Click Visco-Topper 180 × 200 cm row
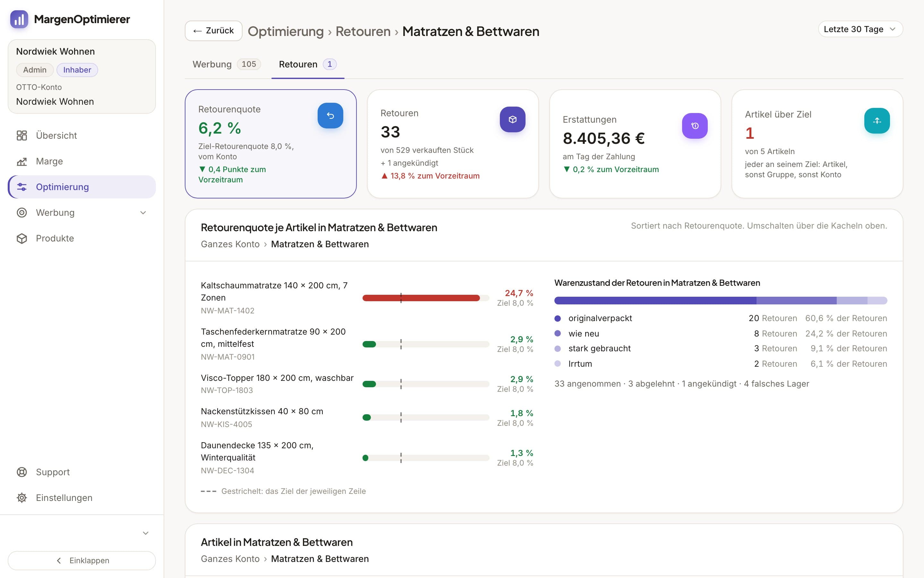The width and height of the screenshot is (924, 578). tap(367, 384)
